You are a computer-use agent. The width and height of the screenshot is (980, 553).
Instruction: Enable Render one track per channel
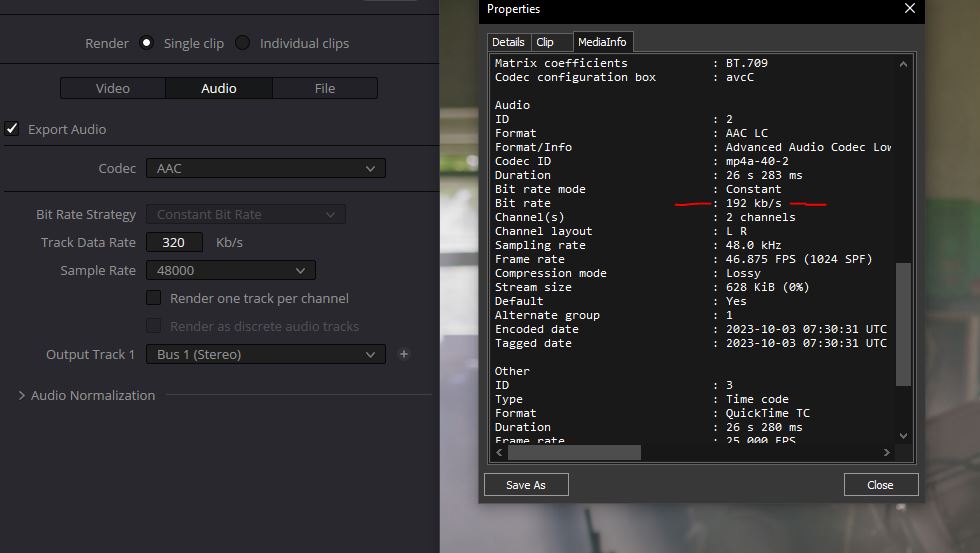tap(154, 298)
